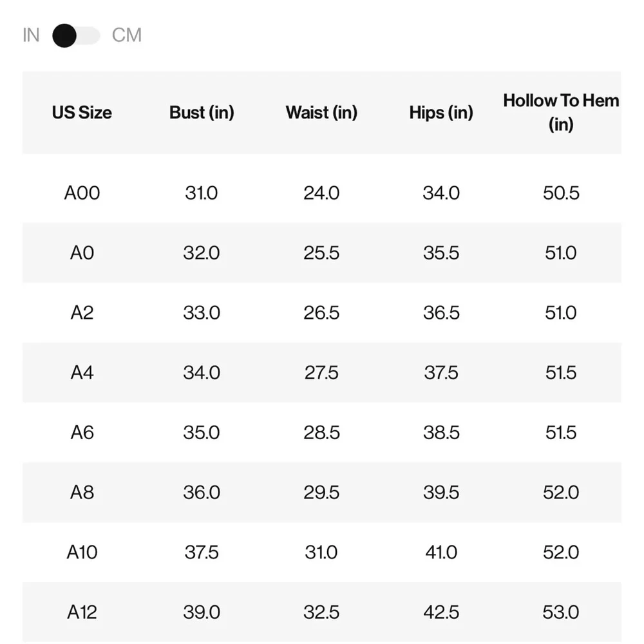The width and height of the screenshot is (644, 644).
Task: Click the Bust (in) column header
Action: coord(202,113)
